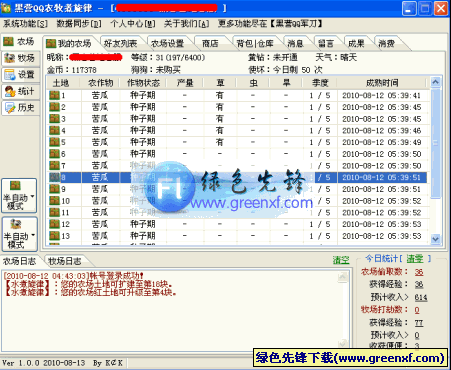Screen dimensions: 451x370
Task: Switch to the 成果 tab
Action: [356, 43]
